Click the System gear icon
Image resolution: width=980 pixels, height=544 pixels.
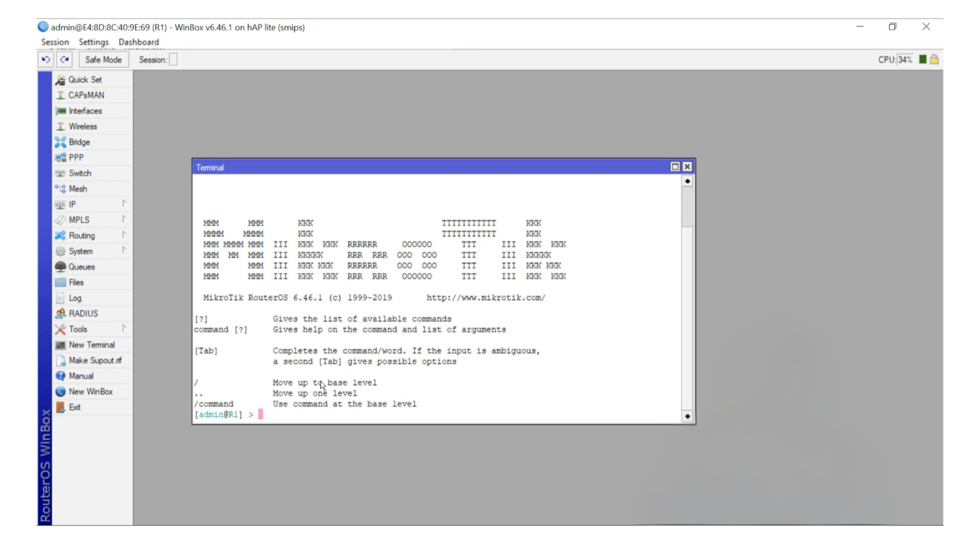pyautogui.click(x=60, y=251)
